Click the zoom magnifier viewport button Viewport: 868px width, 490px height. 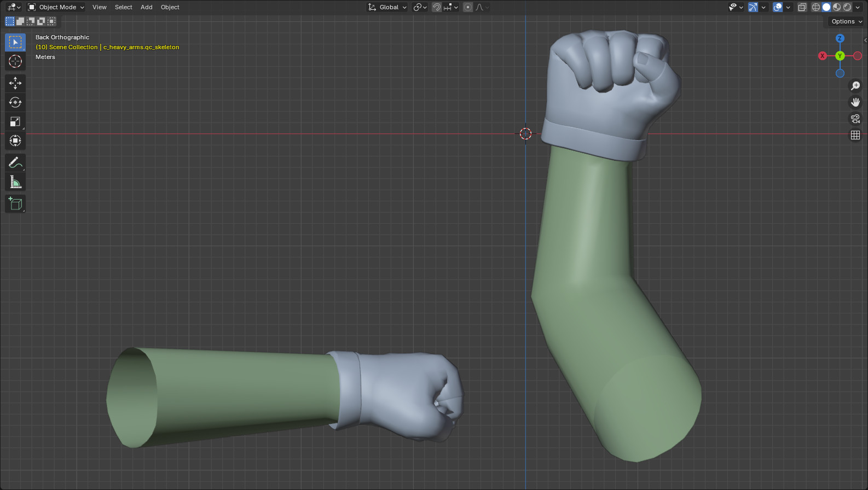(x=855, y=86)
